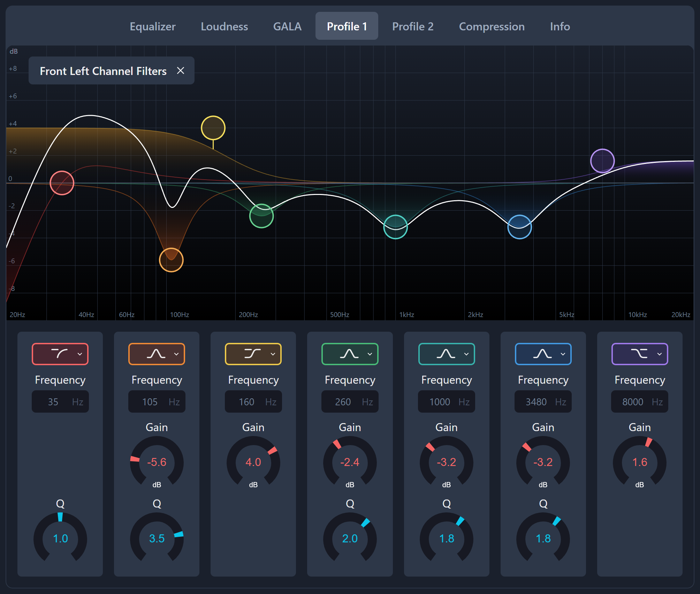Open the Compression tab
700x594 pixels.
(x=492, y=27)
